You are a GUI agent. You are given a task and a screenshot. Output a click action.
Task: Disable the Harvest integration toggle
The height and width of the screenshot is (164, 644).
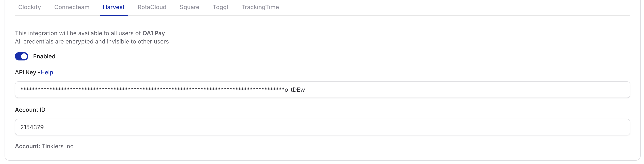[x=22, y=57]
